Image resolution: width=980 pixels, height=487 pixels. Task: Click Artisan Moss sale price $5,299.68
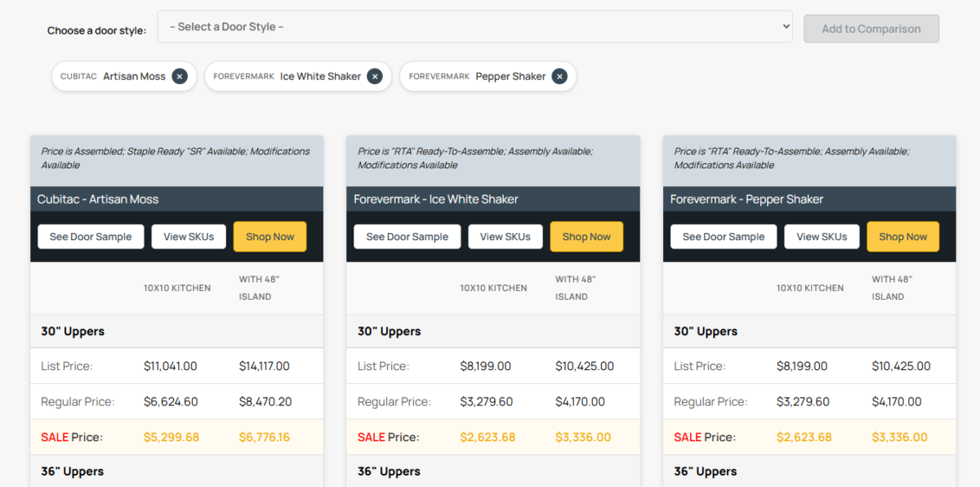click(171, 437)
